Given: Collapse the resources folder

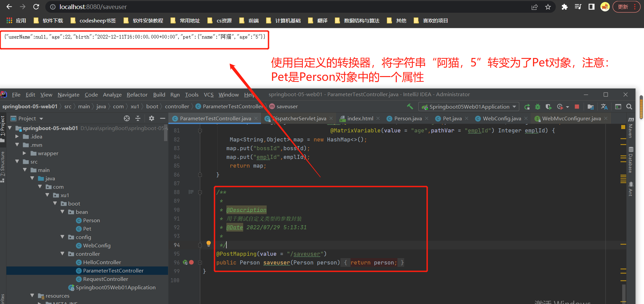Looking at the screenshot, I should 32,296.
